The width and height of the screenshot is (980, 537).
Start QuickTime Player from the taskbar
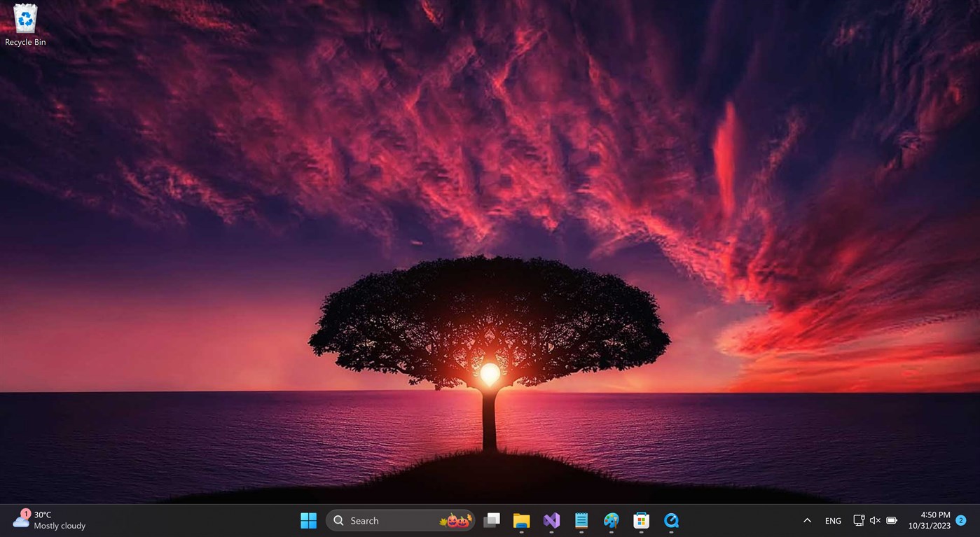[670, 520]
